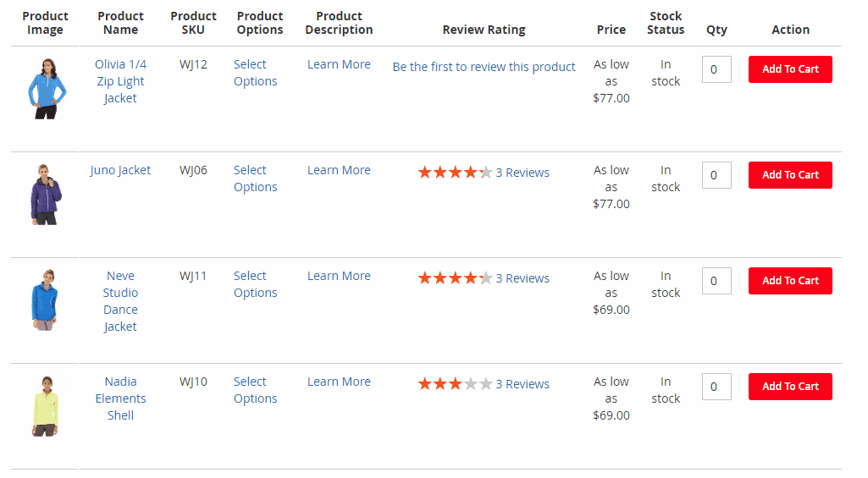Click the Juno Jacket product thumbnail
Screen dimensions: 868x478
[x=46, y=195]
